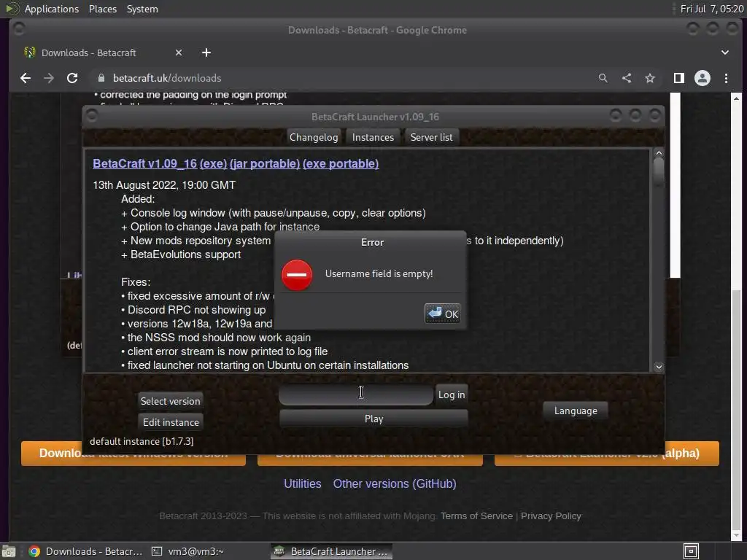Share this page from address bar
This screenshot has width=747, height=560.
[627, 78]
